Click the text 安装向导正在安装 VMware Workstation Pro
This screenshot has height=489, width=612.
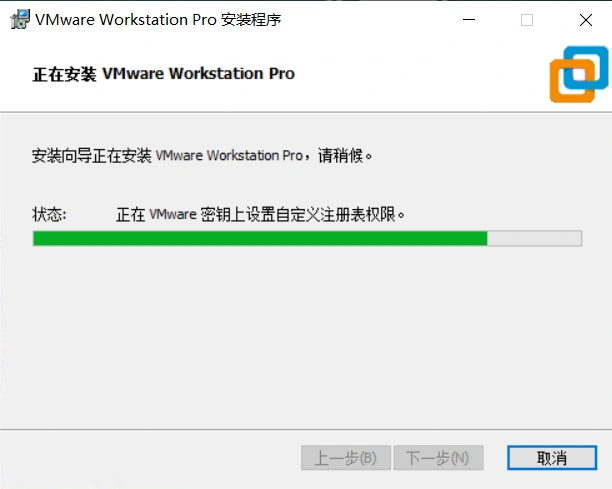(167, 155)
